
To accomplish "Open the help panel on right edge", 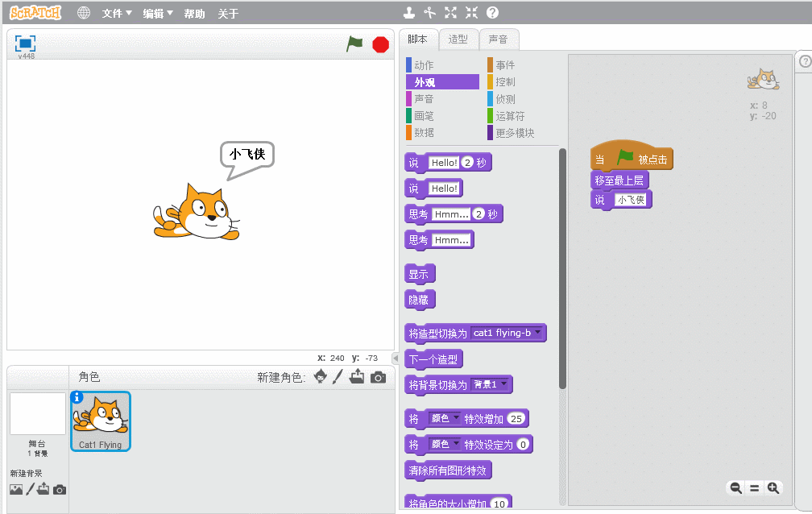I will (805, 61).
